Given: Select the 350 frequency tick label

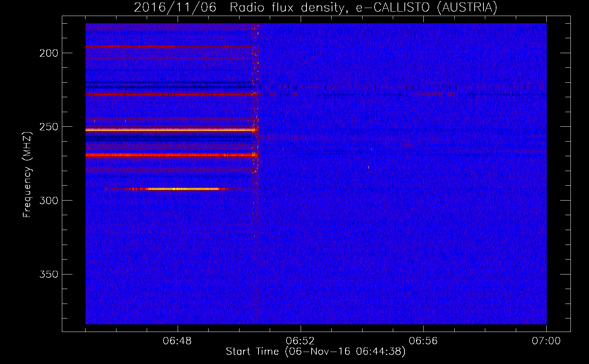Looking at the screenshot, I should click(49, 274).
